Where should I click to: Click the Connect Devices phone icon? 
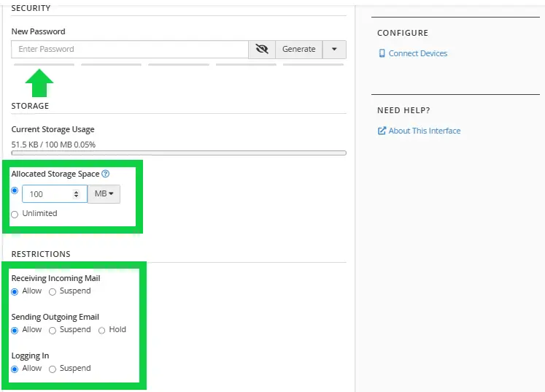(382, 53)
